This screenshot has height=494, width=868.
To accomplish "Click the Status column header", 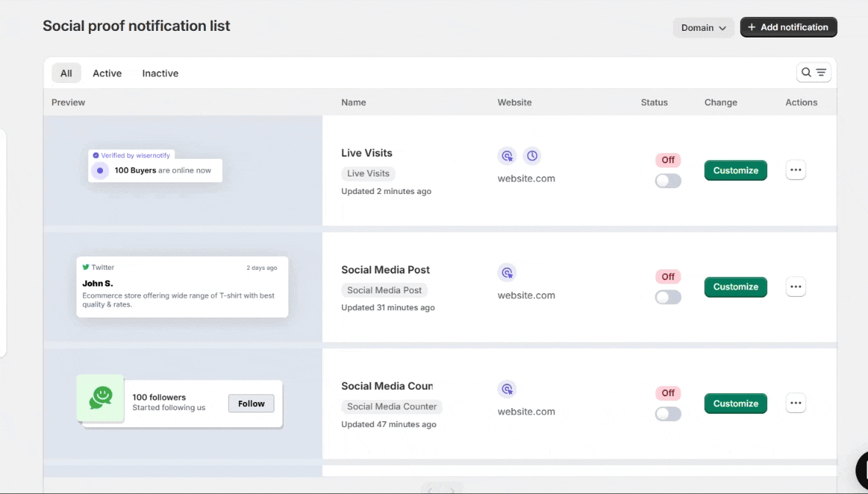I will (655, 102).
